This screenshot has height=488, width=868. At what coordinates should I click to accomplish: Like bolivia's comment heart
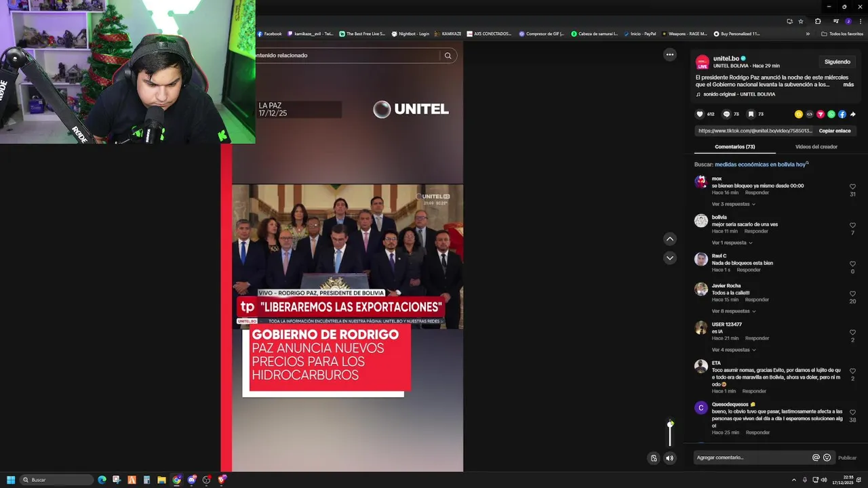pos(852,225)
